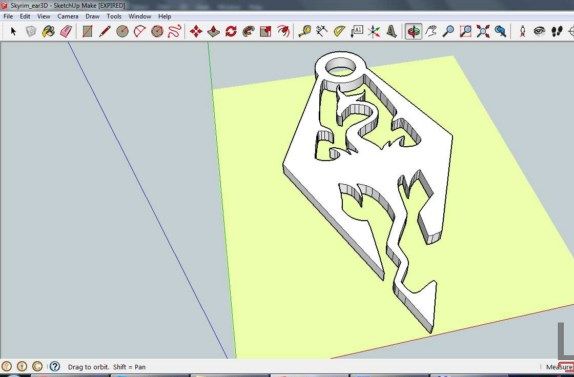
Task: Select the Move tool with red arrows
Action: click(x=196, y=31)
